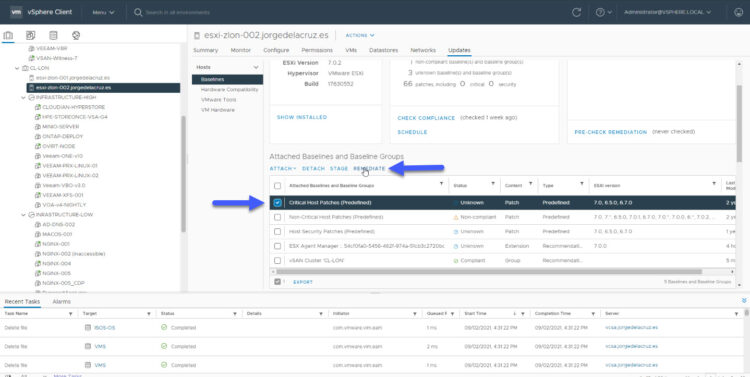750x377 pixels.
Task: Click the smiley feedback icon
Action: point(738,12)
